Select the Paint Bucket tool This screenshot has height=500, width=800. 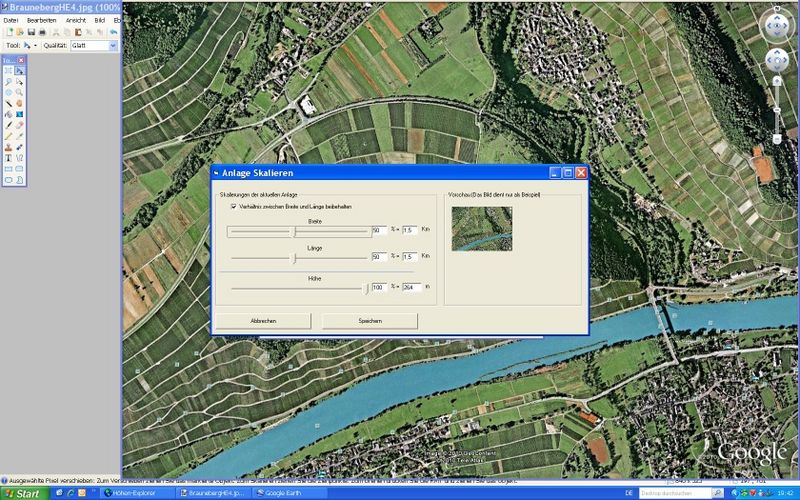[8, 114]
